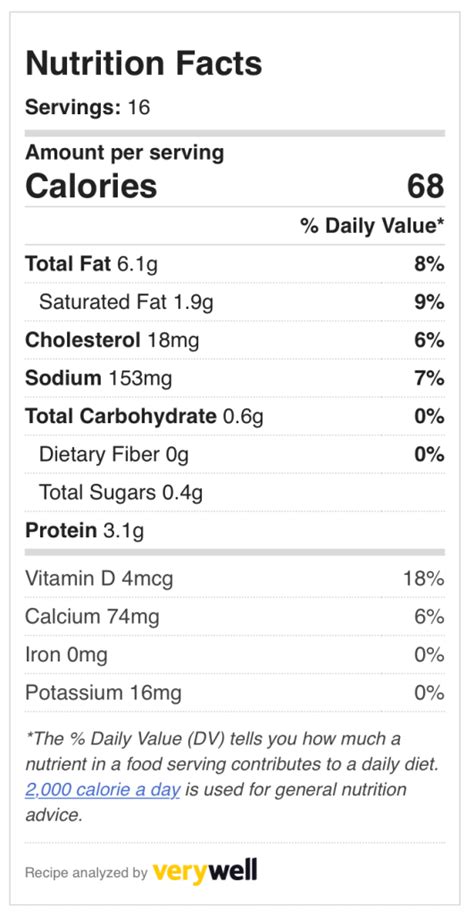
Task: Select the calorie value 68
Action: 426,187
